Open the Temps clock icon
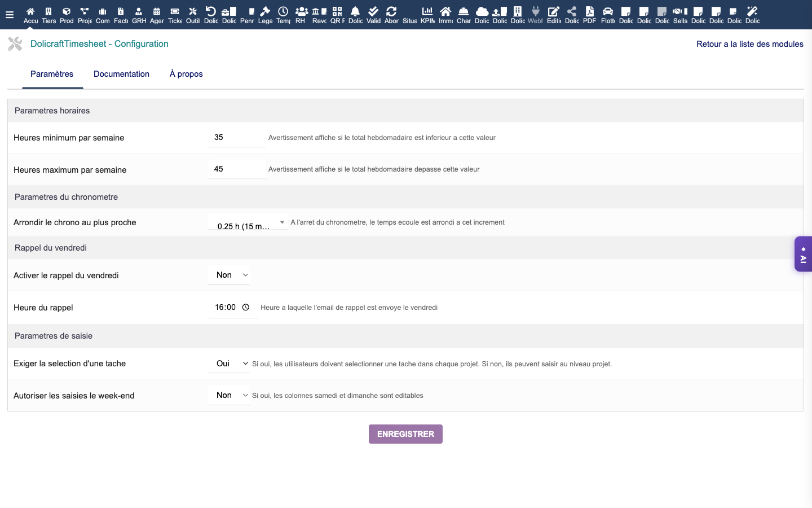Viewport: 812px width, 508px height. coord(283,11)
